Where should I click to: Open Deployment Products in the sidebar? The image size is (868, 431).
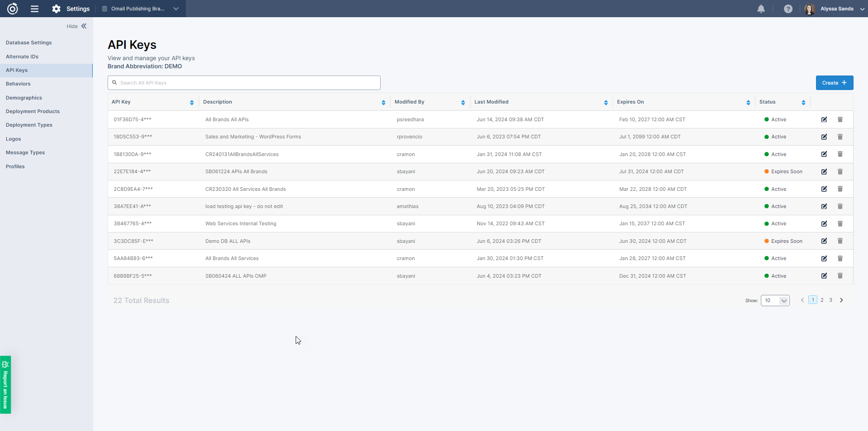(33, 111)
